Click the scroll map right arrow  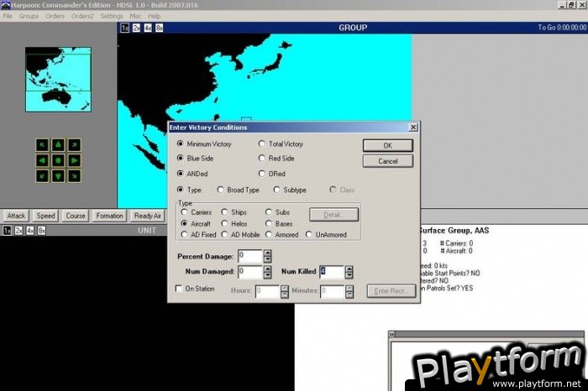[x=74, y=160]
